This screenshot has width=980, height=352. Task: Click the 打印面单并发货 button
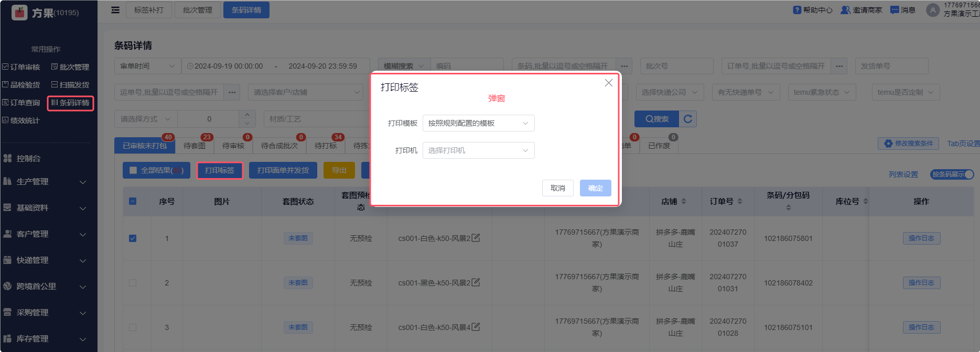point(283,170)
